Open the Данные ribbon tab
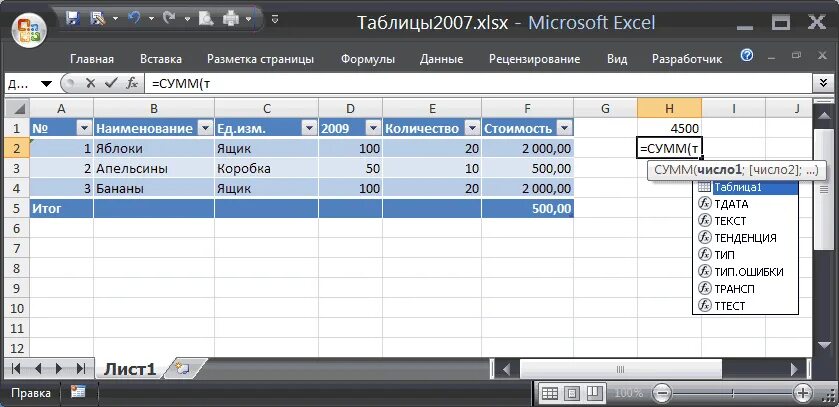The image size is (839, 407). pyautogui.click(x=441, y=59)
